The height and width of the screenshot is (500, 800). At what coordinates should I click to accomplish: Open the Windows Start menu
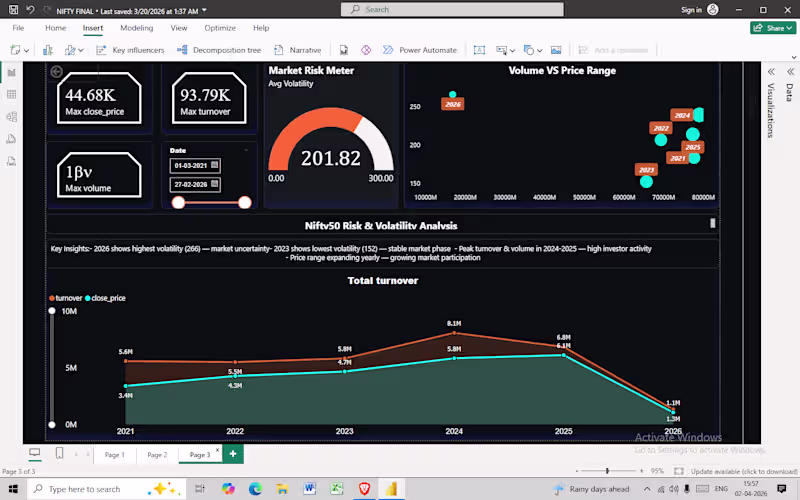(x=13, y=489)
